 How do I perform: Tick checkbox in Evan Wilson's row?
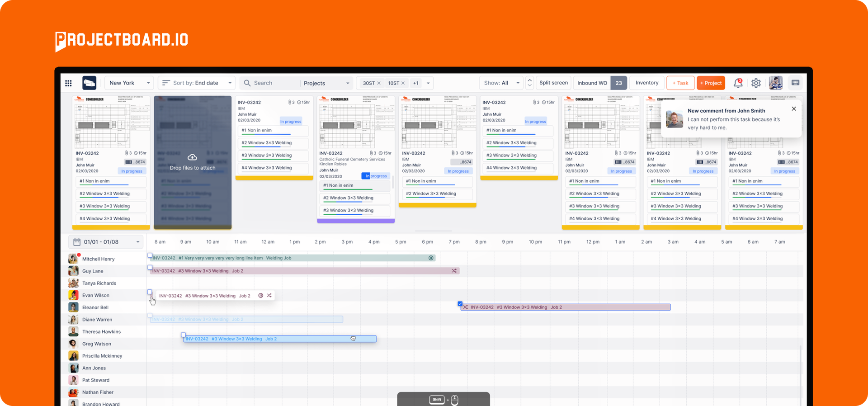pyautogui.click(x=150, y=292)
